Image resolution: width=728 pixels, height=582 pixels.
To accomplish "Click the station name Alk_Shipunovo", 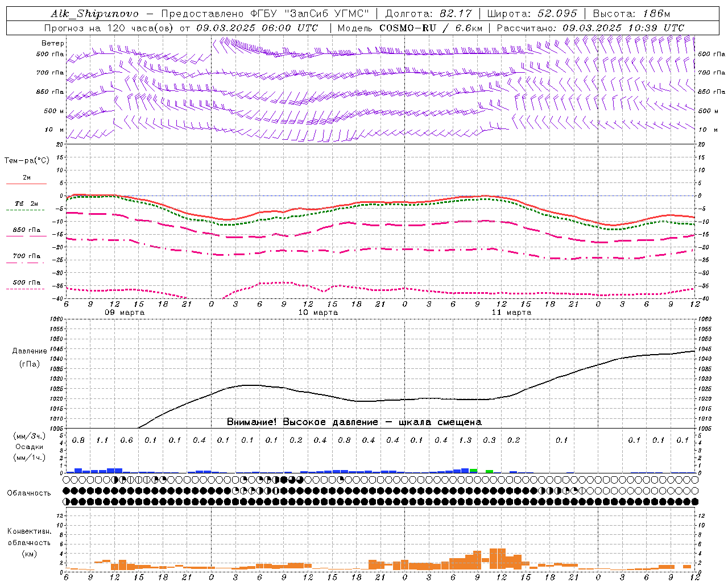I will (x=94, y=14).
